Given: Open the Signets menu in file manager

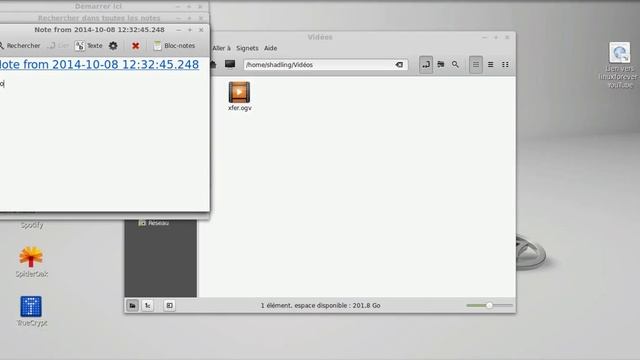Looking at the screenshot, I should pos(247,48).
